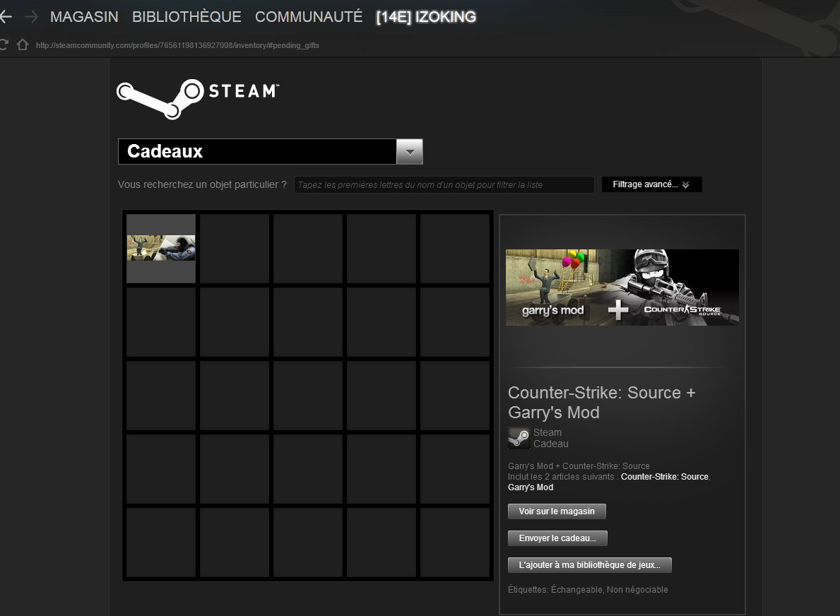Go back with the left arrow icon
The image size is (840, 616).
(x=6, y=17)
